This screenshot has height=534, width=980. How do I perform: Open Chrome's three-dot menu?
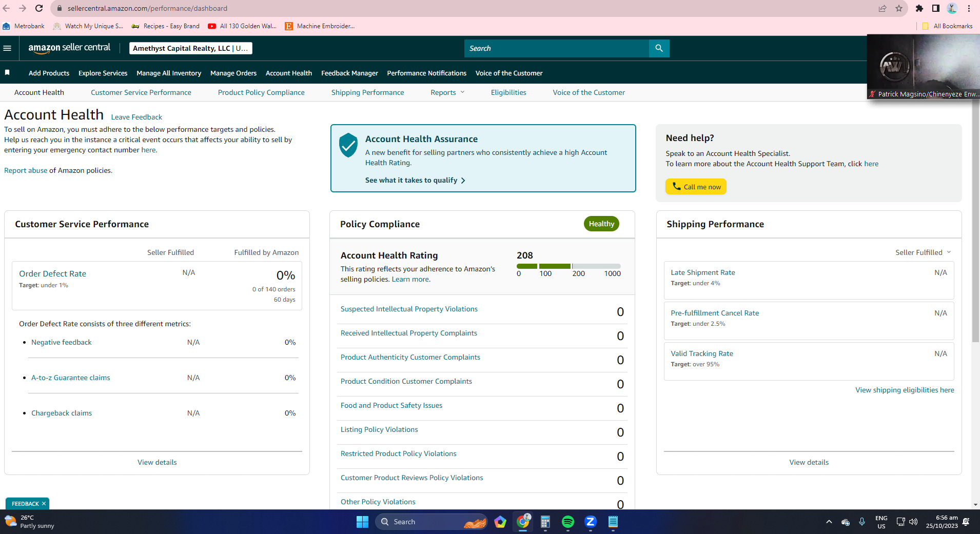(969, 8)
